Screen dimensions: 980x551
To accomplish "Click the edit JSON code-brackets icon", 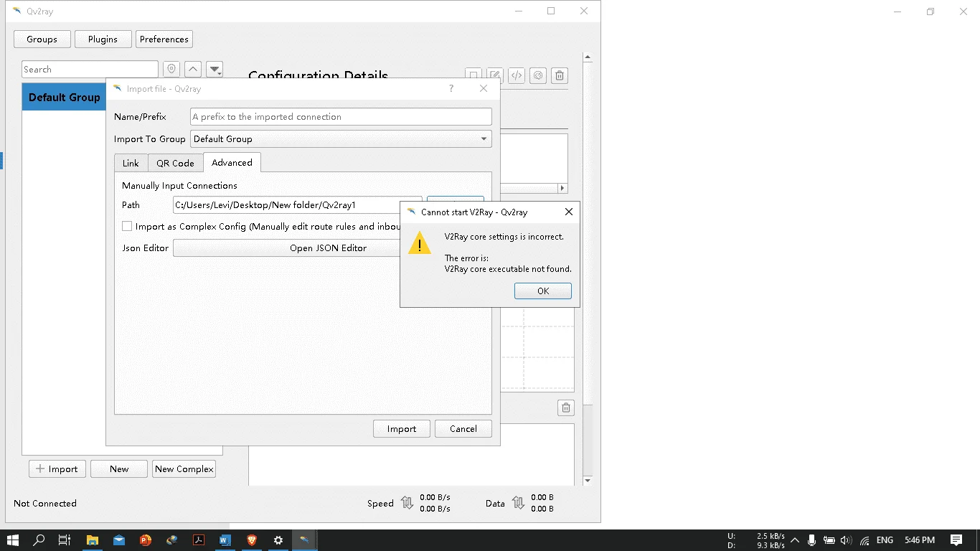I will tap(517, 75).
